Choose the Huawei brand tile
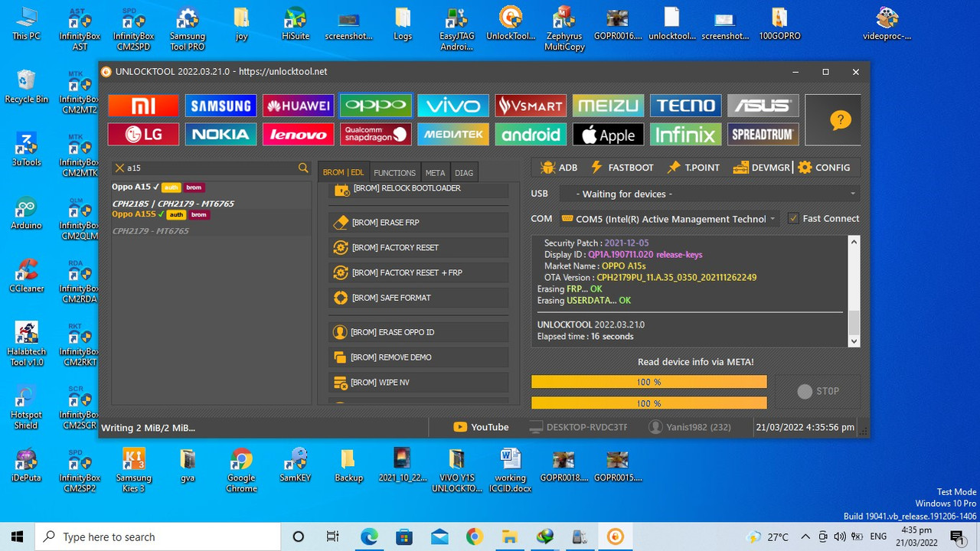980x551 pixels. (298, 106)
